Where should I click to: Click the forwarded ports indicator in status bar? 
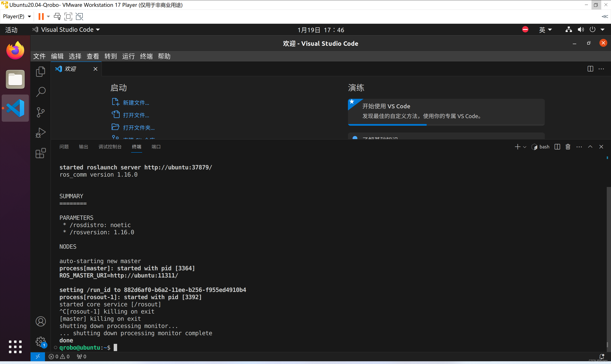(x=81, y=357)
